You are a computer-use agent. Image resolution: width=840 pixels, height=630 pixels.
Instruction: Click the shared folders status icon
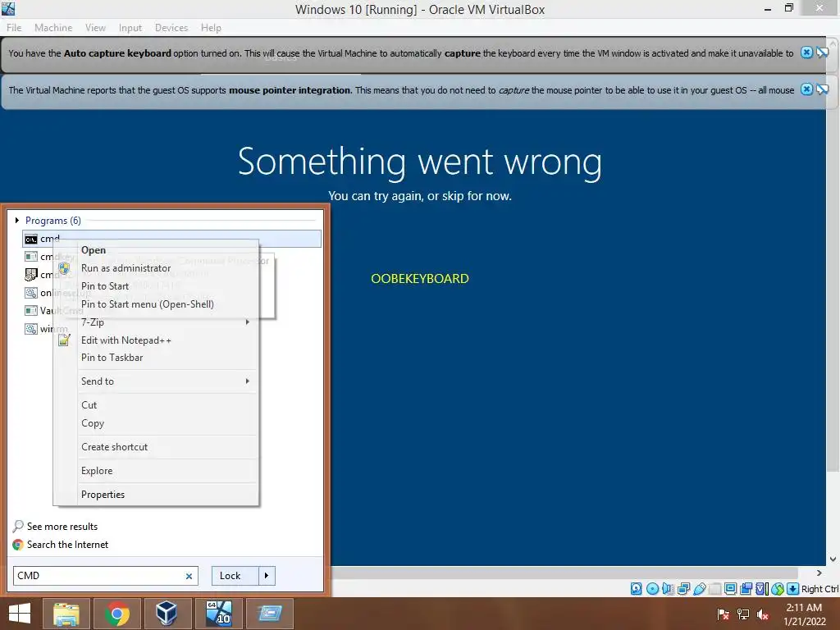714,589
